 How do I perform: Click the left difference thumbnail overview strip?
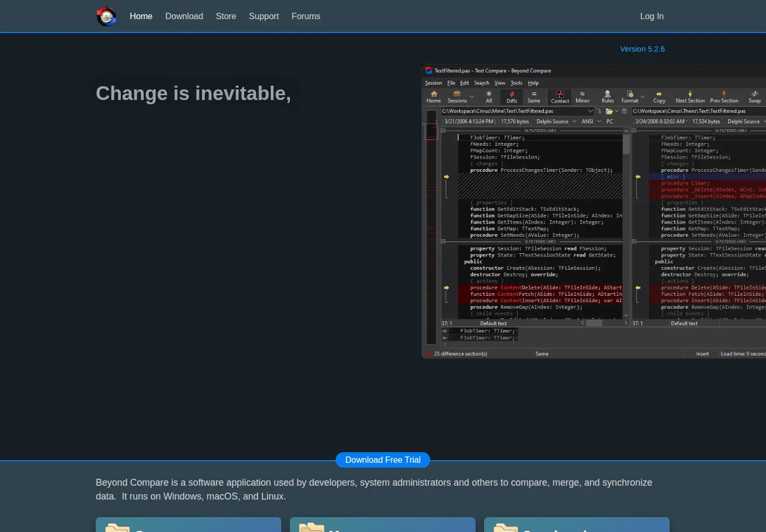(x=431, y=227)
